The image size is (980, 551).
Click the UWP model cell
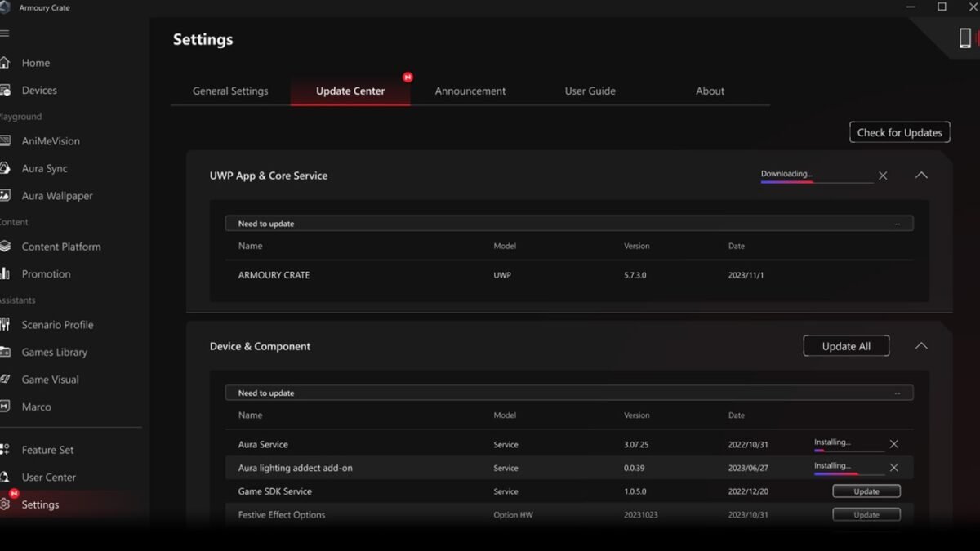pyautogui.click(x=502, y=275)
